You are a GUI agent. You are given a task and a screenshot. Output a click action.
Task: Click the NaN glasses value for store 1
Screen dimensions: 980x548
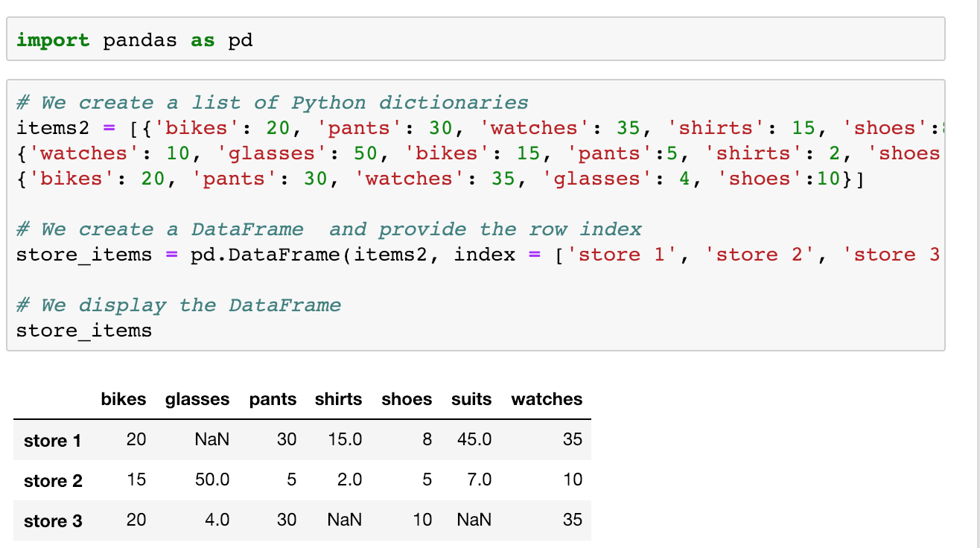[211, 440]
